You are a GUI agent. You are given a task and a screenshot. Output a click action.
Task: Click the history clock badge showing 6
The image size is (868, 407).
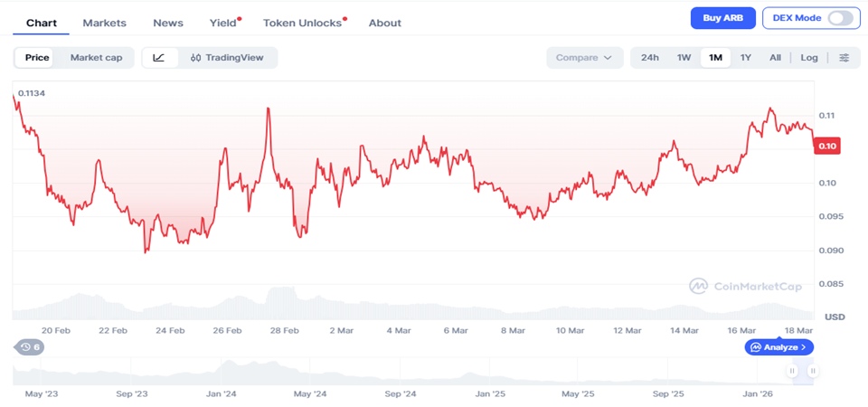(29, 347)
